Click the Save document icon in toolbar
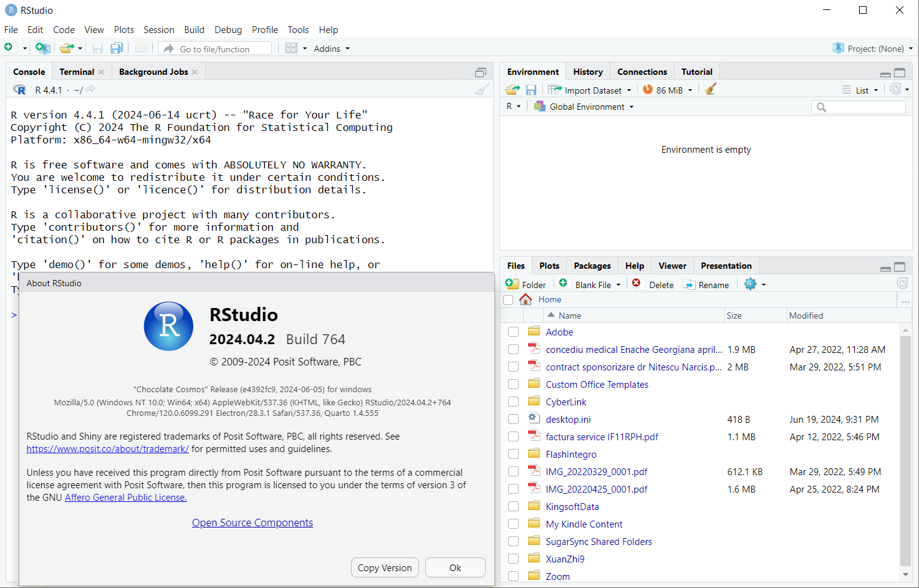Screen dimensions: 919x588 (98, 48)
